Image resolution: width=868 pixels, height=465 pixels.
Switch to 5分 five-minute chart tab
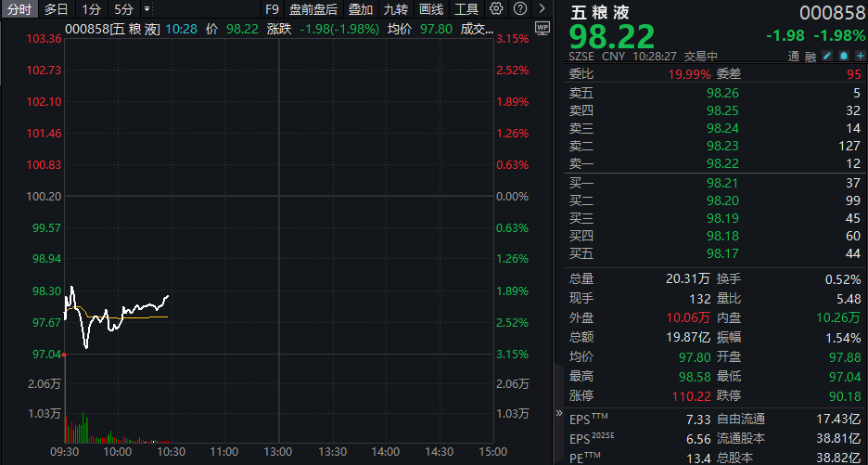click(123, 9)
